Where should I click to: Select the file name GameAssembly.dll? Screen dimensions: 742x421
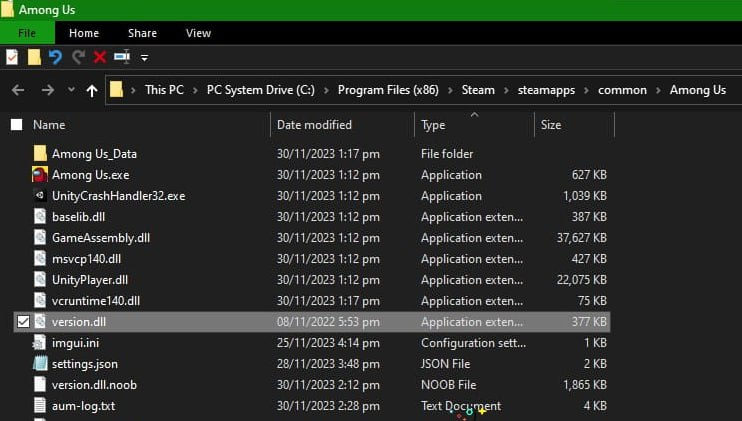tap(101, 238)
